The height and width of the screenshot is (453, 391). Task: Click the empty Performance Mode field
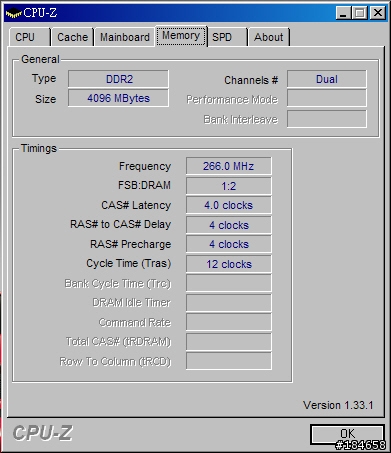pyautogui.click(x=327, y=98)
